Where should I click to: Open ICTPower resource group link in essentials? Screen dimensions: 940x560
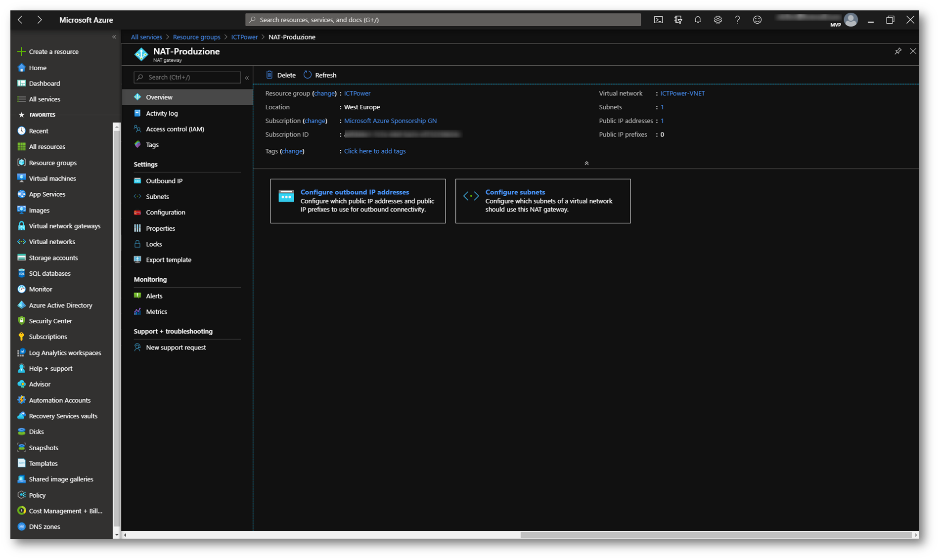tap(357, 93)
